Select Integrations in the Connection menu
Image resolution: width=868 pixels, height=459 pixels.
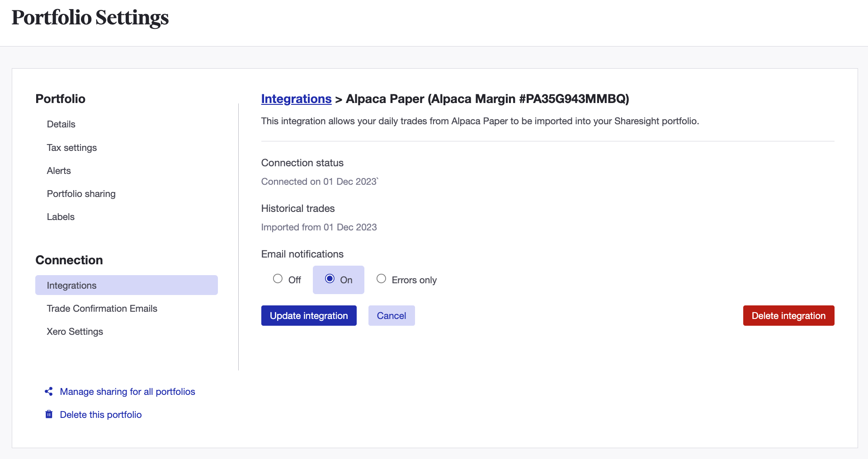point(127,285)
